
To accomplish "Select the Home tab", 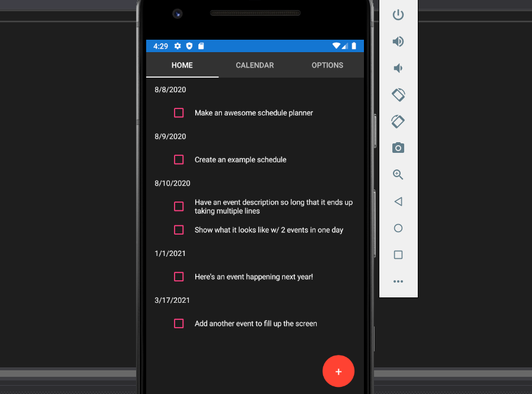I will (x=182, y=65).
